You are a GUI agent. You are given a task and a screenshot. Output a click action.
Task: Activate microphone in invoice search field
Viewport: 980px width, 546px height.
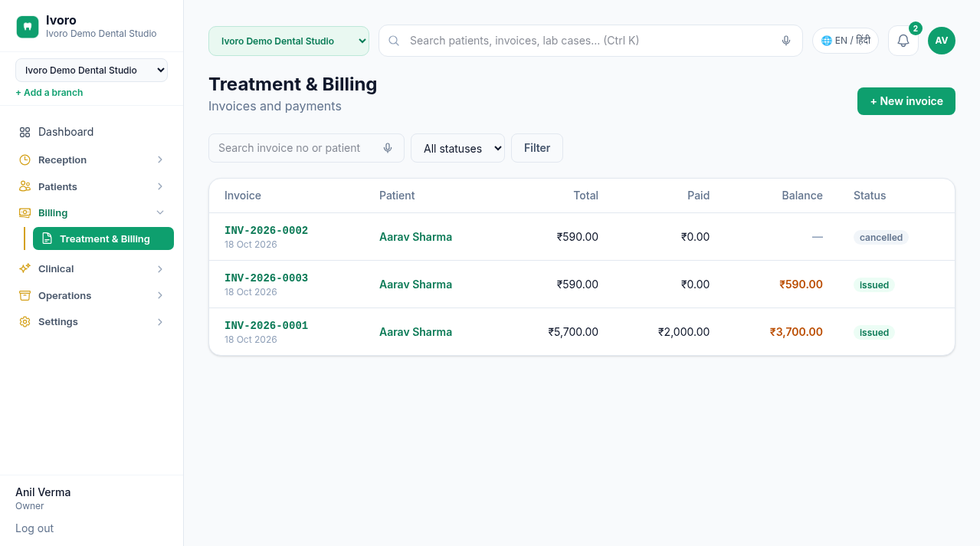(x=388, y=148)
